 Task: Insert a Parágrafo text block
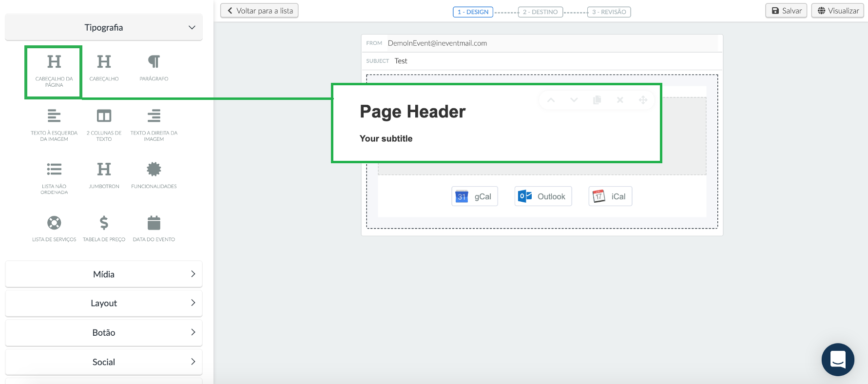click(x=154, y=68)
